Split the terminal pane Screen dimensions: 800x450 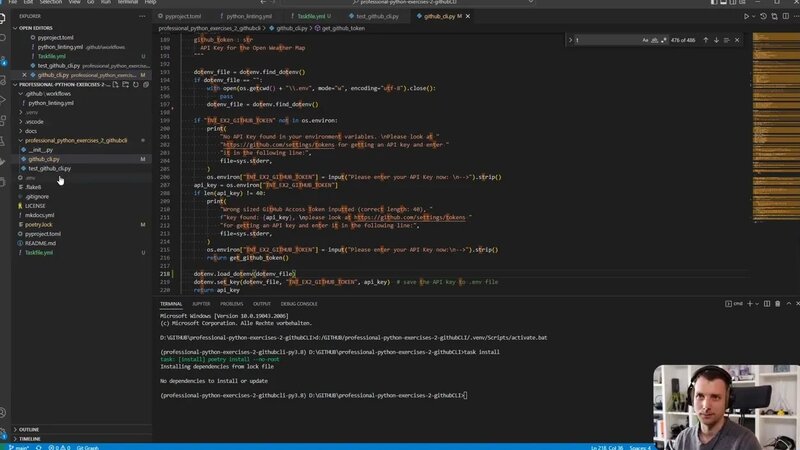[x=767, y=304]
